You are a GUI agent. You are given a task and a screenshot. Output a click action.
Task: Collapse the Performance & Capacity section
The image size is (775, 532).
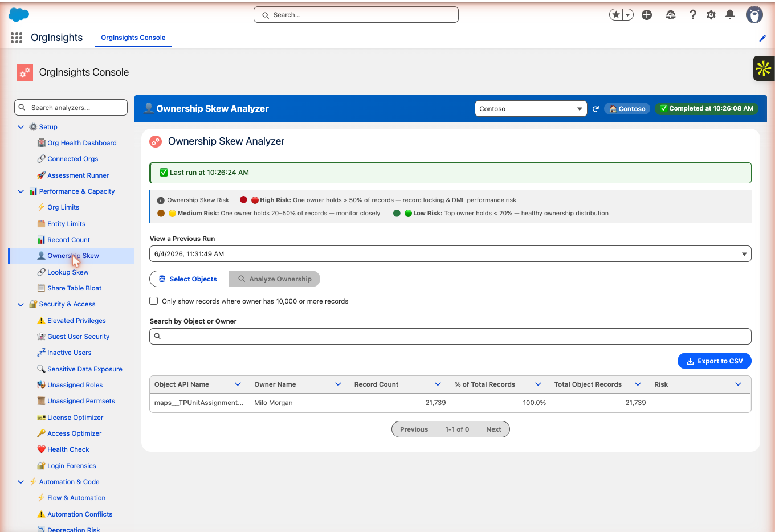[x=21, y=191]
